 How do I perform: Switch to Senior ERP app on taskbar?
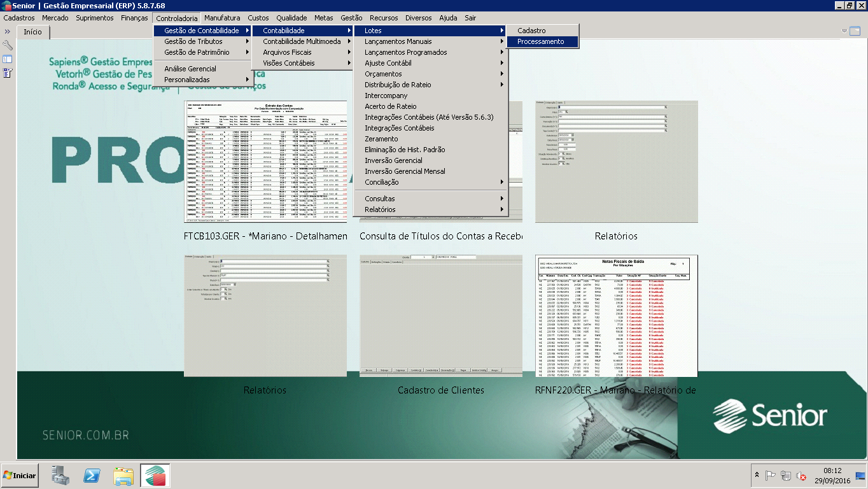click(x=155, y=475)
